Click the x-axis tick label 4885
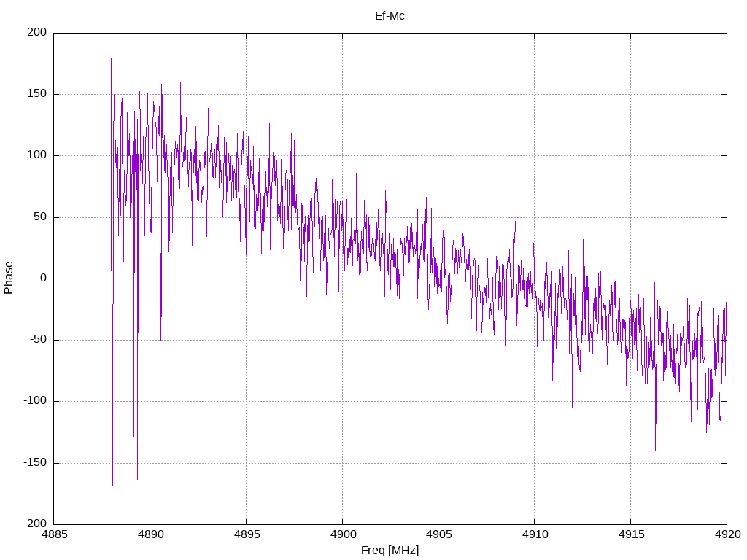Viewport: 747px width, 560px height. (54, 534)
